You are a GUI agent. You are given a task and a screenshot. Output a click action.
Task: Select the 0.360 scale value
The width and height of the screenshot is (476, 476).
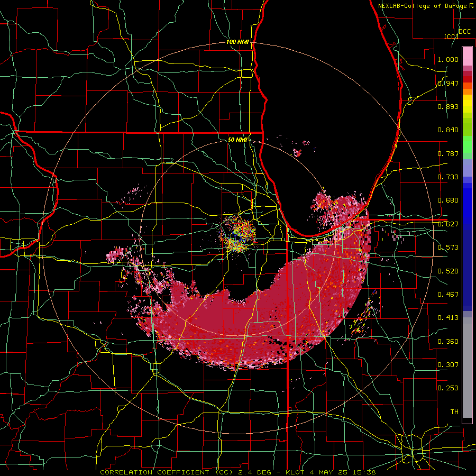448,342
